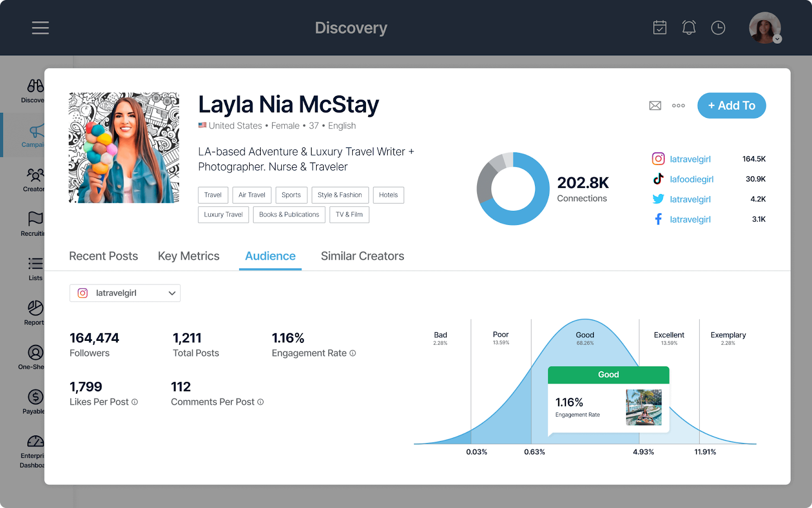The image size is (812, 508).
Task: Switch to the Key Metrics tab
Action: pyautogui.click(x=188, y=256)
